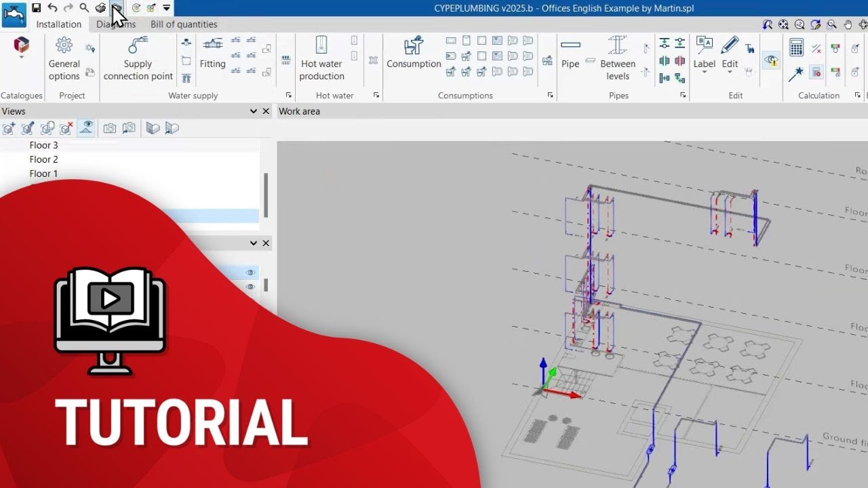The width and height of the screenshot is (868, 488).
Task: Click the camera with arrow icon
Action: pos(129,128)
